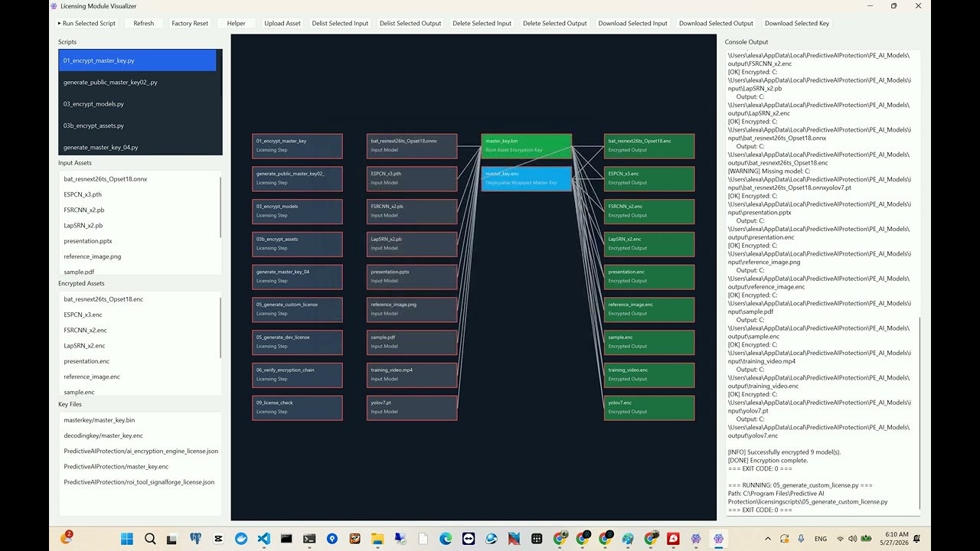Select bat_resnext26ts_Opset18.onnx in Input Assets list
Viewport: 980px width, 551px height.
point(139,179)
